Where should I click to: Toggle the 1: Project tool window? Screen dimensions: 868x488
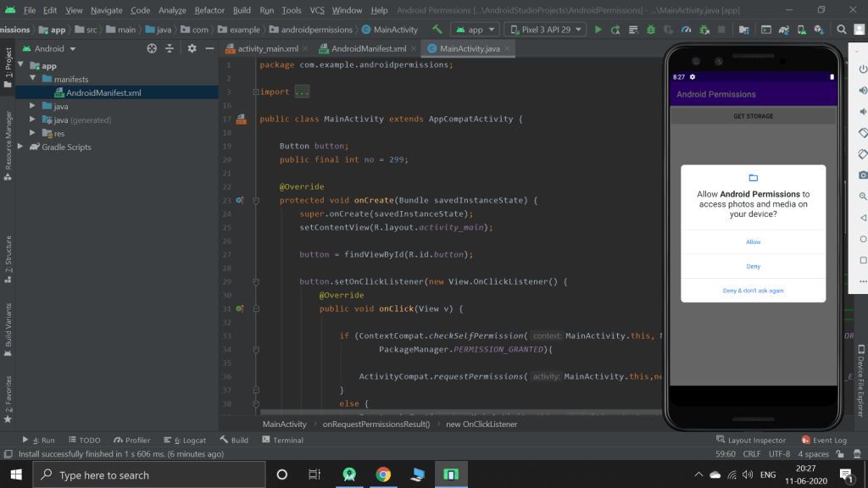(8, 64)
